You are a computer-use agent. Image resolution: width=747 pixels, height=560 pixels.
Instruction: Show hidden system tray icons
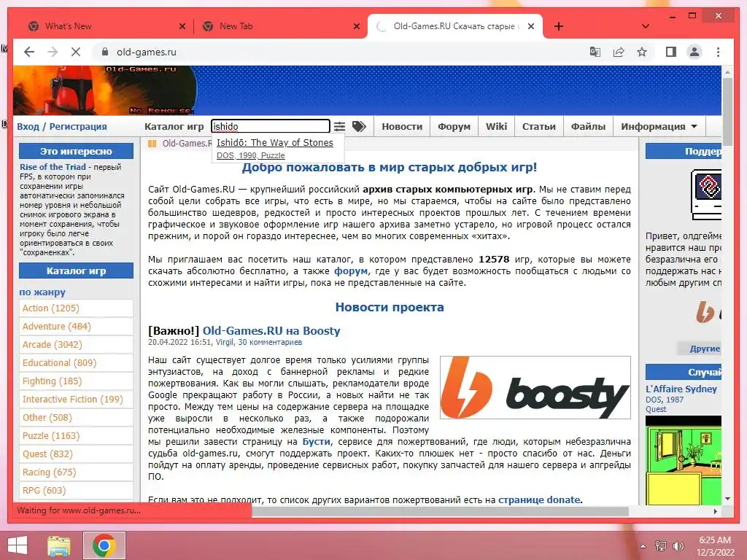coord(643,546)
